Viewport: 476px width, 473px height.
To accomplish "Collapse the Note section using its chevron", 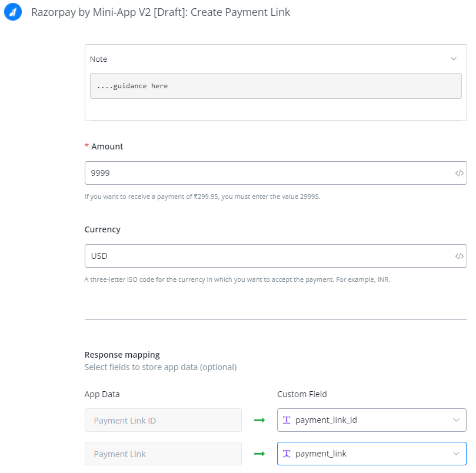I will coord(453,59).
